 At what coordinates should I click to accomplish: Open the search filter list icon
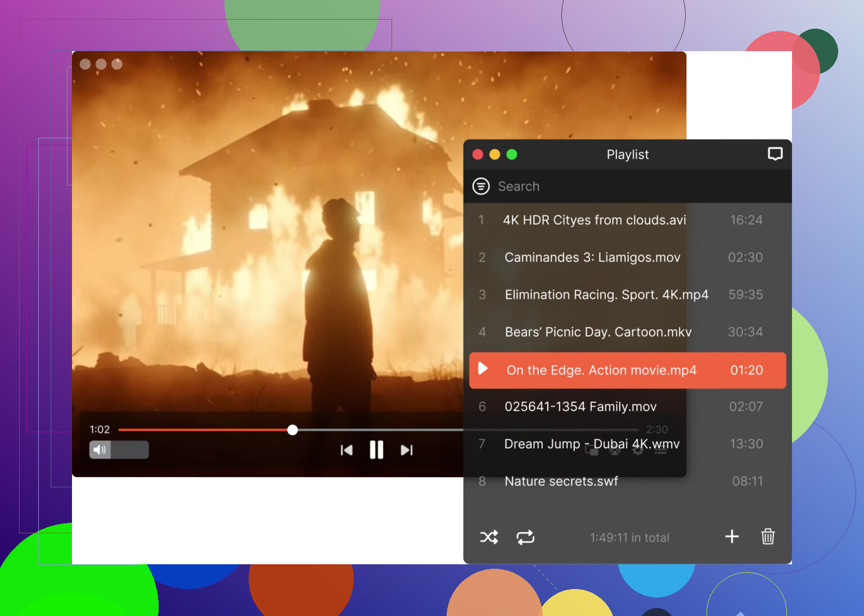click(481, 186)
